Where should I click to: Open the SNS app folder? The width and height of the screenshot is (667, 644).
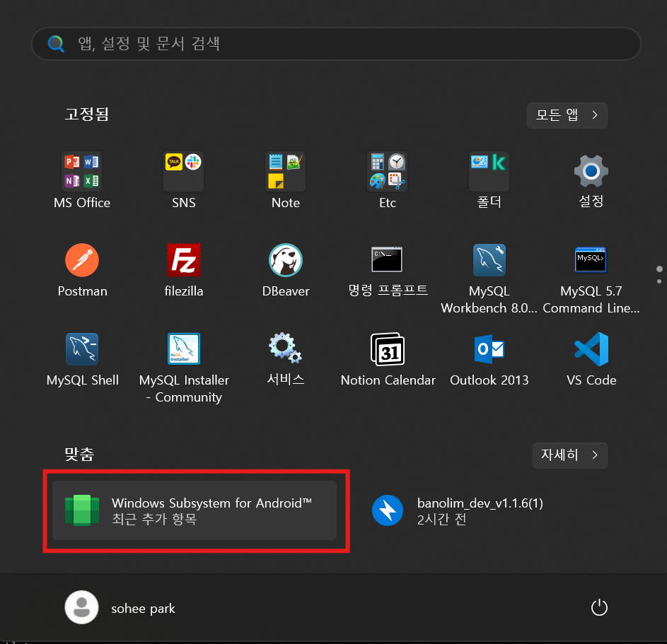(x=184, y=181)
